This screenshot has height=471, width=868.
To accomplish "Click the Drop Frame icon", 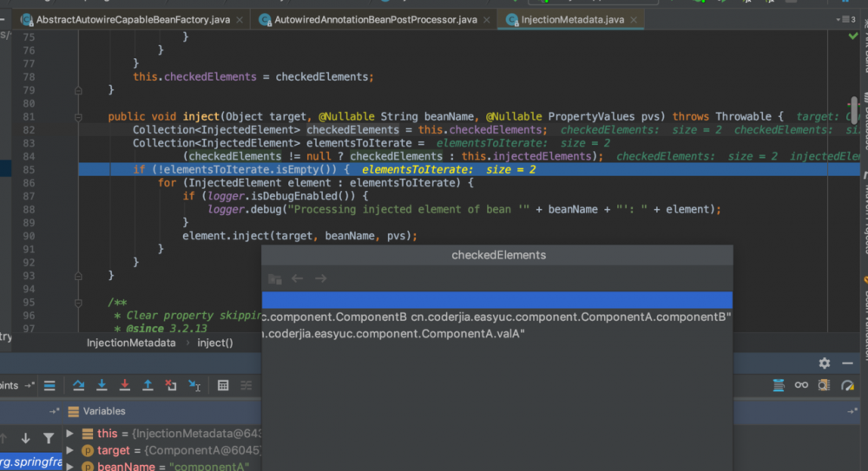I will tap(171, 386).
